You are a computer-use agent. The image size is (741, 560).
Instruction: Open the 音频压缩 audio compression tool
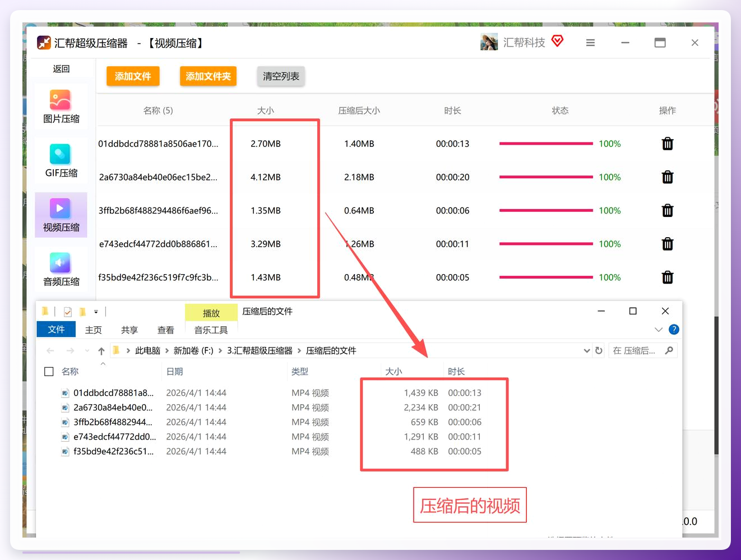(61, 270)
